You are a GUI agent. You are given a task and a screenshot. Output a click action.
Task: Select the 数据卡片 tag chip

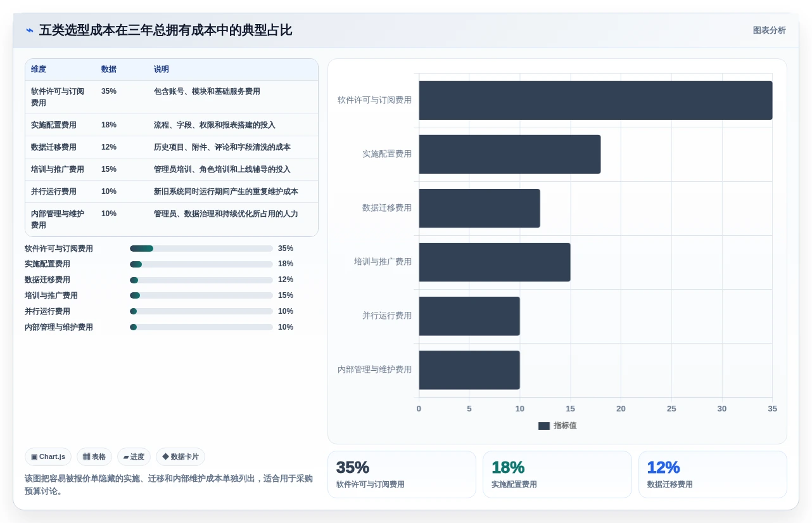(181, 456)
